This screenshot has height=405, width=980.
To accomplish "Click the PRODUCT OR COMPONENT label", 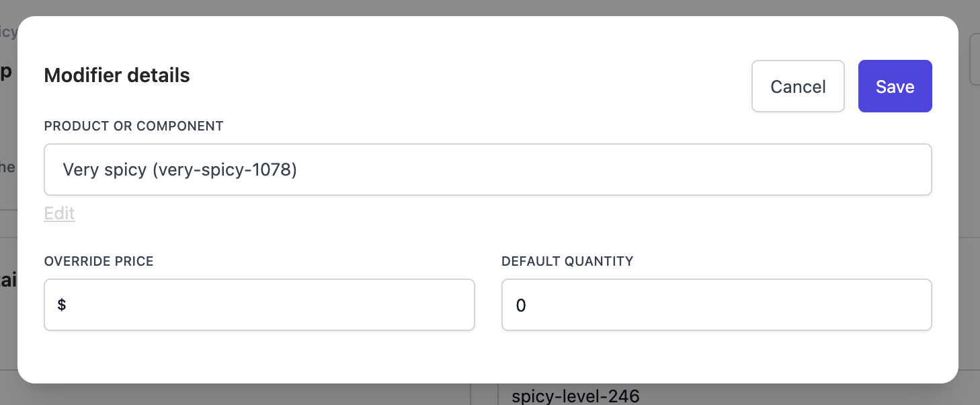I will tap(133, 126).
